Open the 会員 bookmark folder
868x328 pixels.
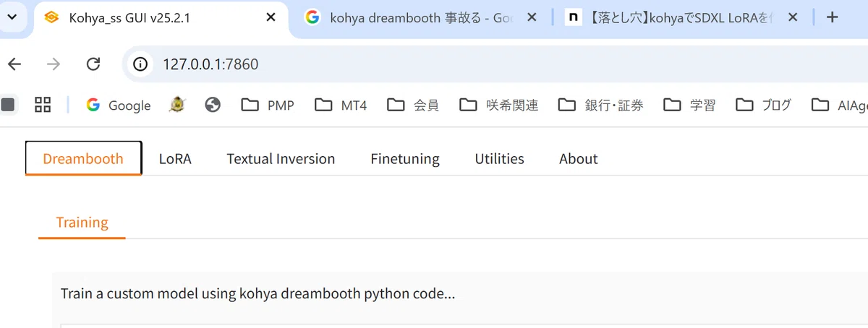click(x=413, y=105)
